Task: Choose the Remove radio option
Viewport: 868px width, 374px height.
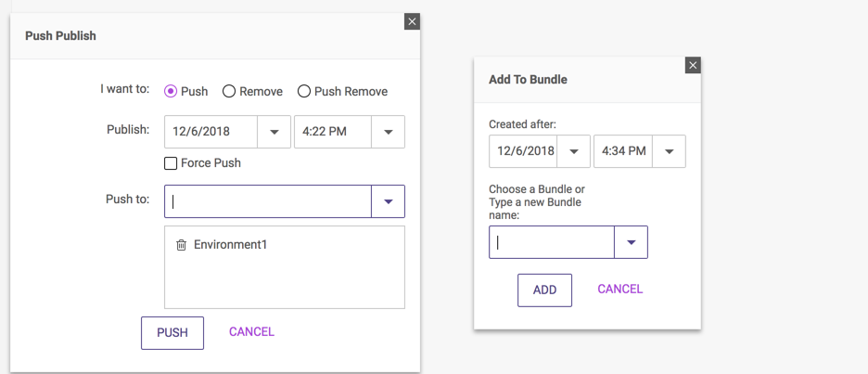Action: click(x=229, y=92)
